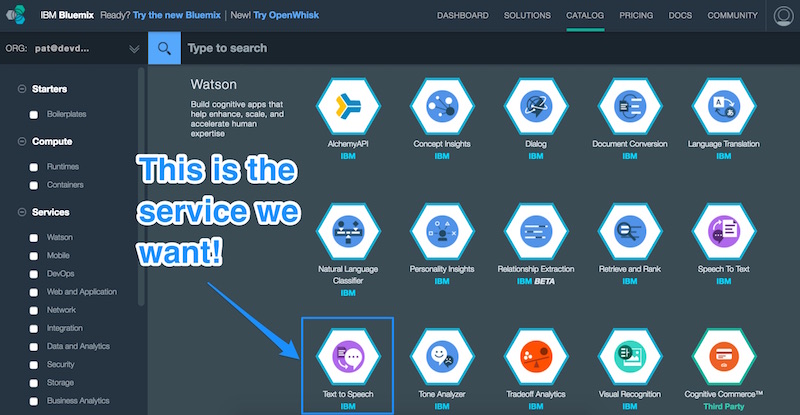Open the Dialog service icon
The image size is (800, 415).
coord(536,106)
